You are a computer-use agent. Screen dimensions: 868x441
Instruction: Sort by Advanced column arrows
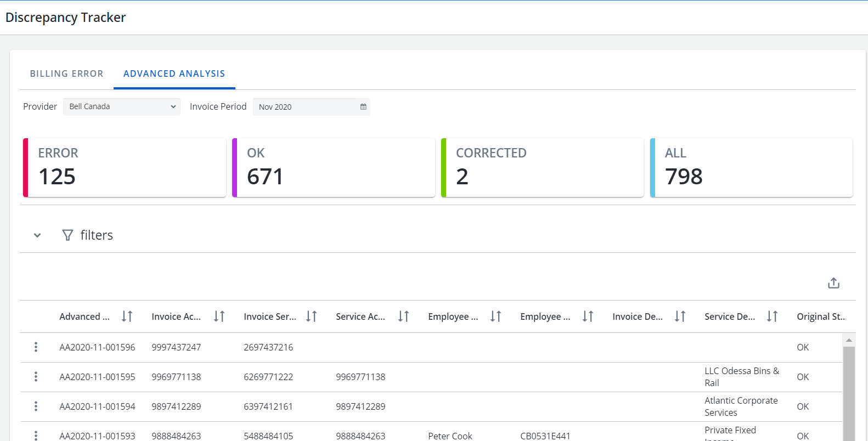point(127,316)
